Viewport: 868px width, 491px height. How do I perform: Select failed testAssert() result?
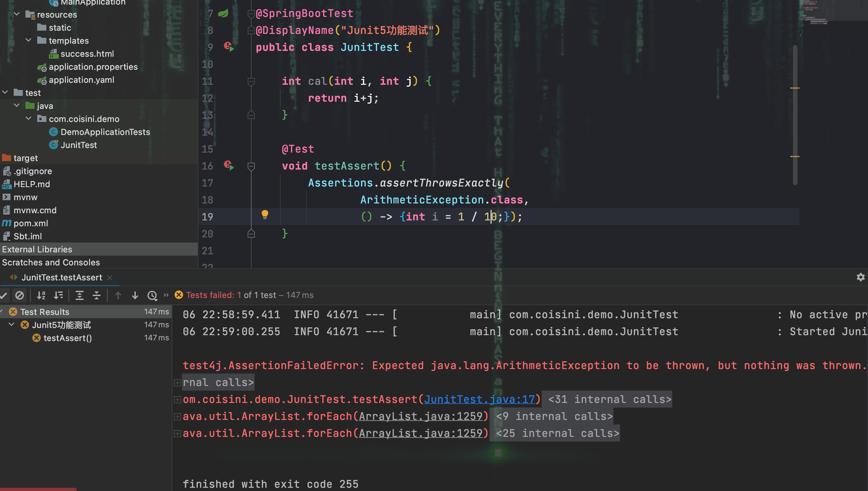pos(68,338)
